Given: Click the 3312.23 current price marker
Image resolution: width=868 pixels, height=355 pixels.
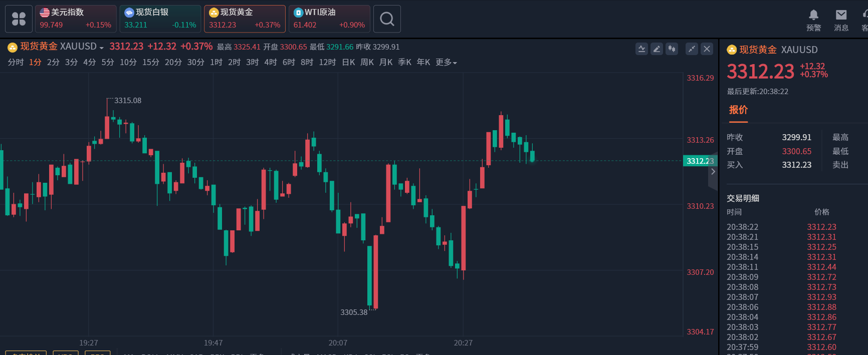Looking at the screenshot, I should coord(700,161).
